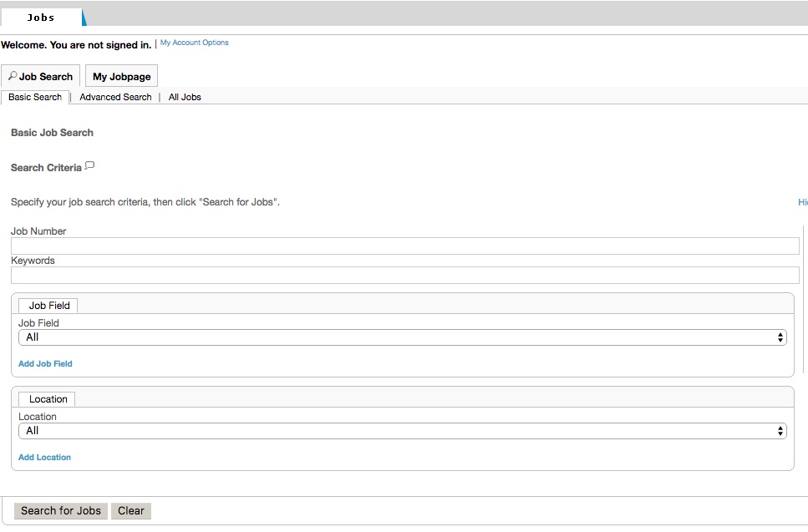Click the Clear button
The width and height of the screenshot is (808, 532).
(x=131, y=511)
